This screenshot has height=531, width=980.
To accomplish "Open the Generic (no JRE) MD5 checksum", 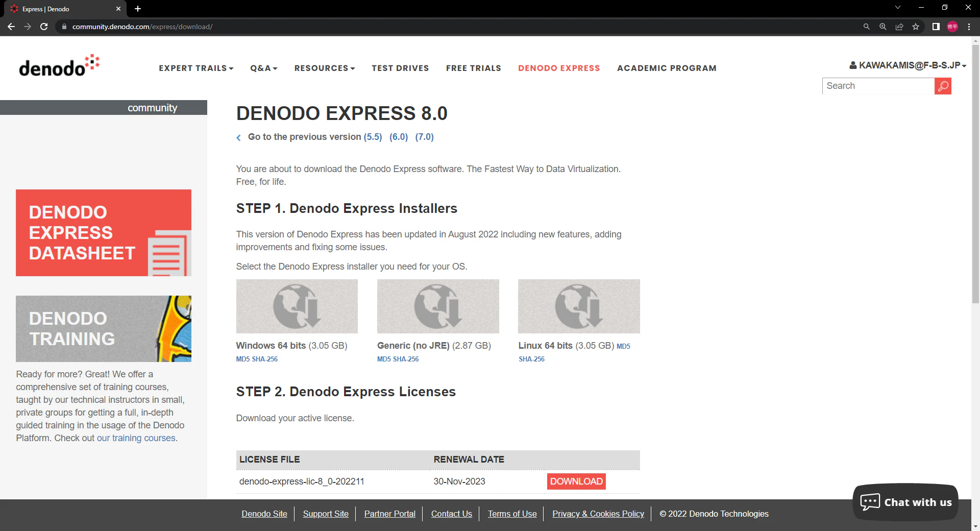I will 384,359.
